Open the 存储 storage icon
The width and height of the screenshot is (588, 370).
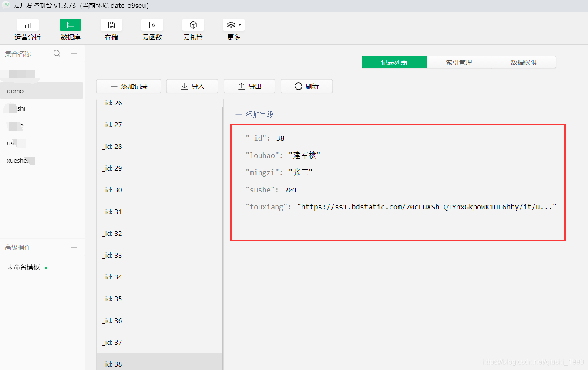[111, 25]
